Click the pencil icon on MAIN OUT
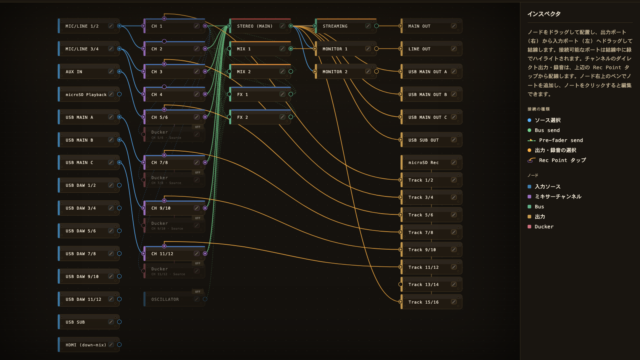This screenshot has width=640, height=360. (x=454, y=26)
